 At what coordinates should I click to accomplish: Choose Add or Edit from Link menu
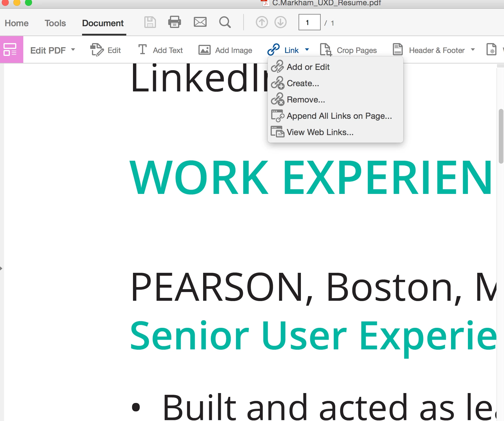(x=335, y=67)
